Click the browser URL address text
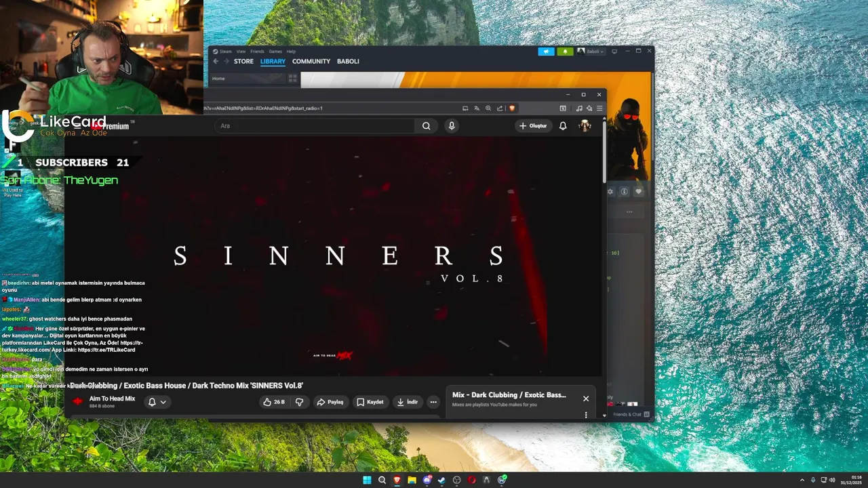868x488 pixels. [263, 108]
